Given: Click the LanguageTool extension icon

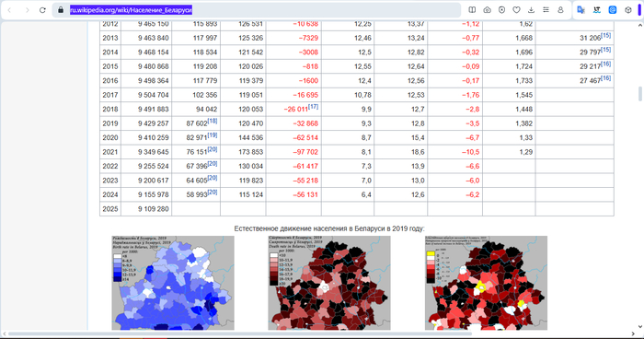Looking at the screenshot, I should coord(597,10).
